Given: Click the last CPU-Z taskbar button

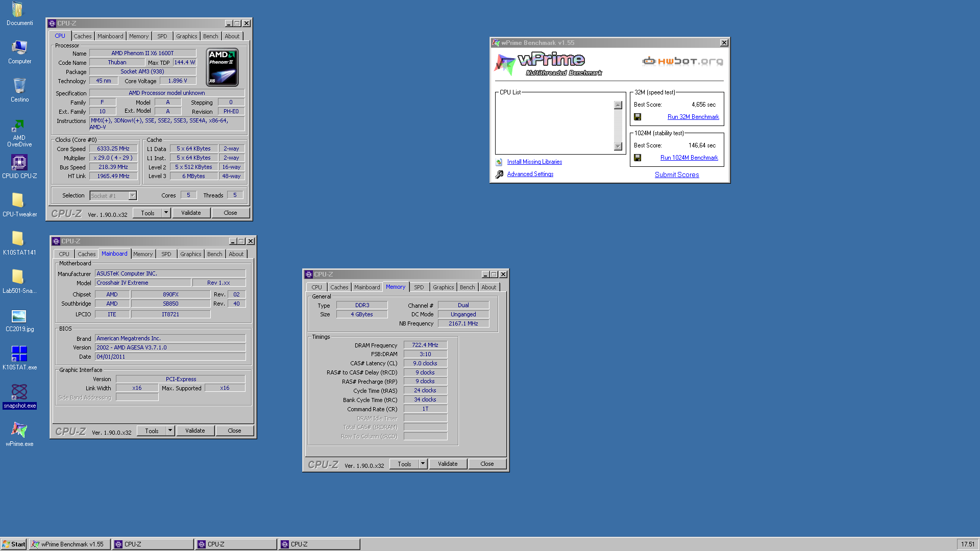Looking at the screenshot, I should tap(320, 544).
